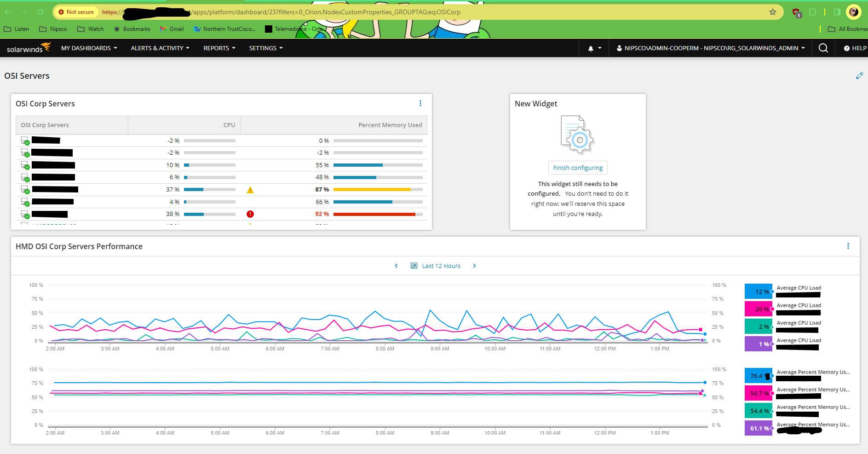Image resolution: width=868 pixels, height=454 pixels.
Task: Click the 37 % CPU value
Action: tap(173, 190)
